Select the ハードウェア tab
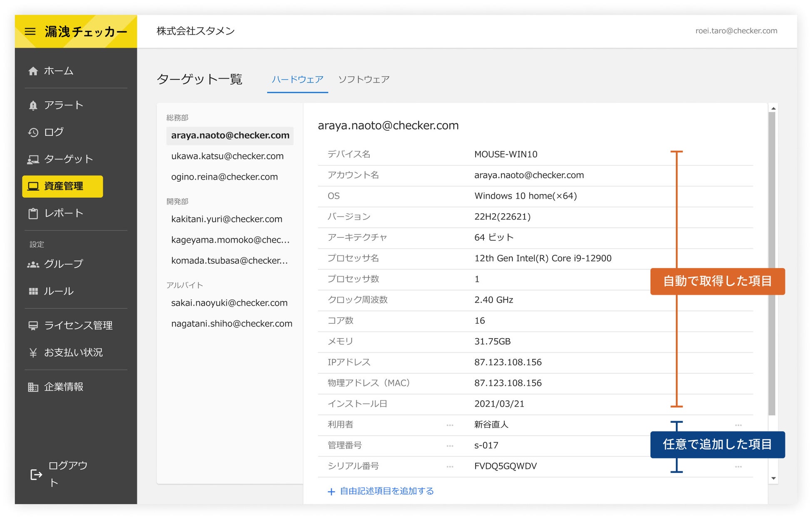The height and width of the screenshot is (519, 812). (x=297, y=80)
